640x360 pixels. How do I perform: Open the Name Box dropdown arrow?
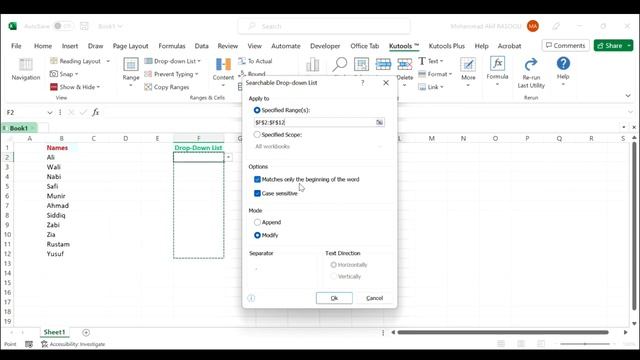pos(50,113)
